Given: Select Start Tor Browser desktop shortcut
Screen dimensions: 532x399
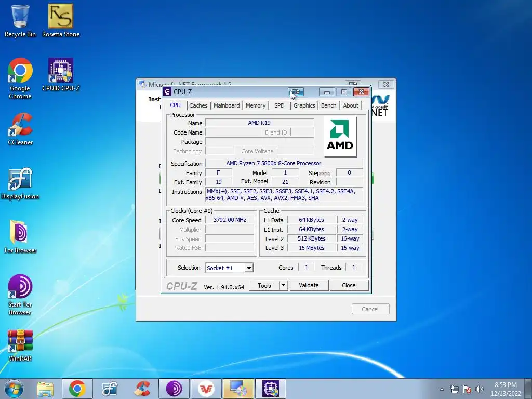Looking at the screenshot, I should pos(20,295).
